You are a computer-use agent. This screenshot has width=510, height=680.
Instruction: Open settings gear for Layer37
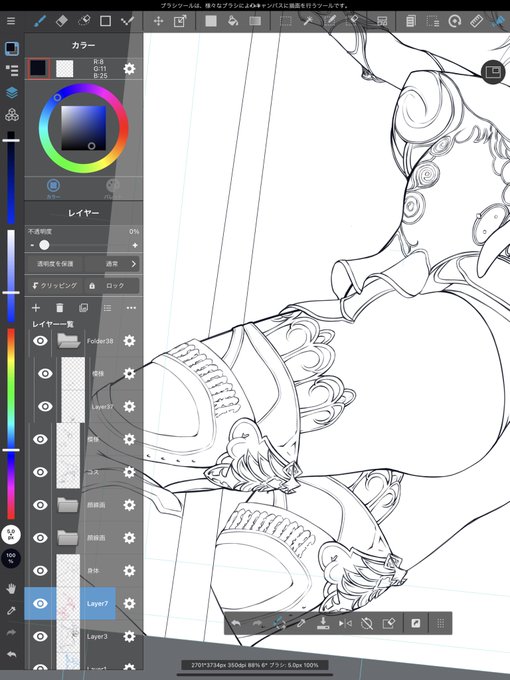(x=129, y=406)
